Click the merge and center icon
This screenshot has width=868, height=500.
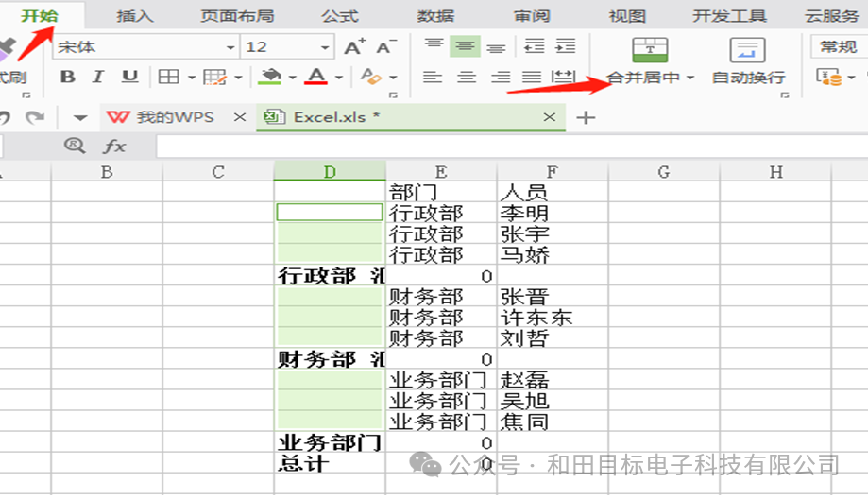point(650,50)
